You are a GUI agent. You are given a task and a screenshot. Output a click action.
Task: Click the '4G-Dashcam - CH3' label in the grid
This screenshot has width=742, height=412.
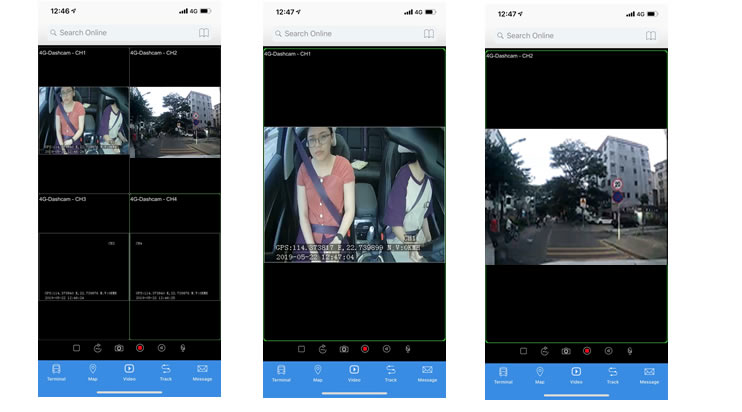[x=62, y=199]
